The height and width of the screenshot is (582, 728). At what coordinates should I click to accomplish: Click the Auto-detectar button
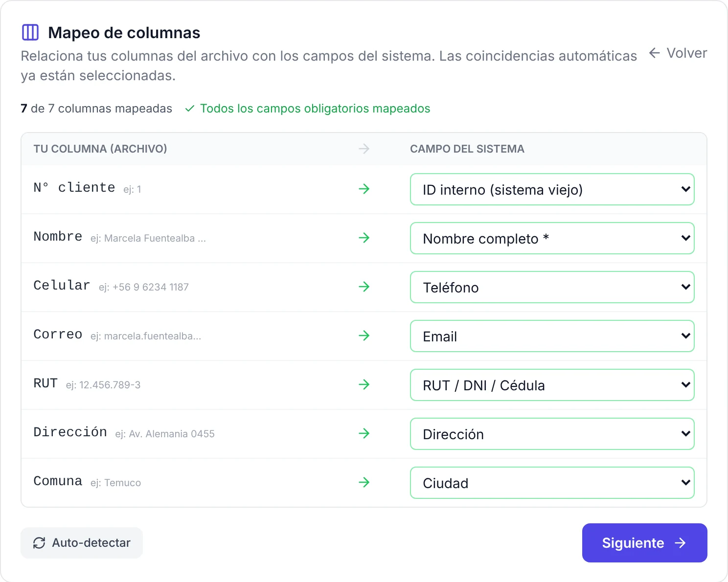pyautogui.click(x=82, y=543)
